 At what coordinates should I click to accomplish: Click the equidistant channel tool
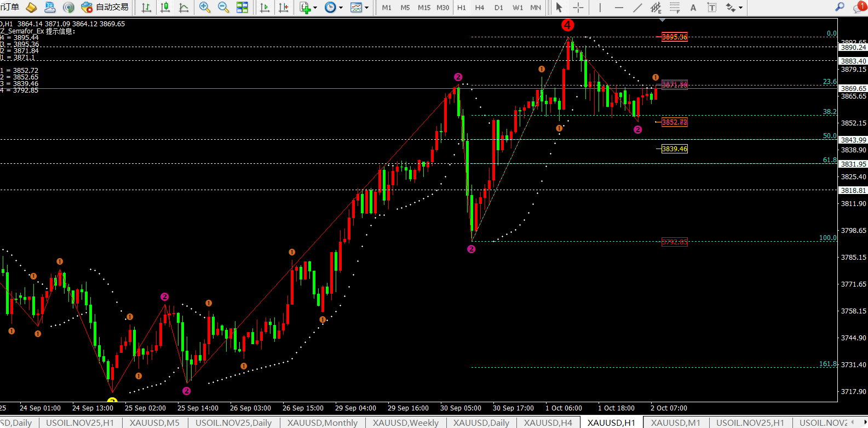(x=656, y=8)
